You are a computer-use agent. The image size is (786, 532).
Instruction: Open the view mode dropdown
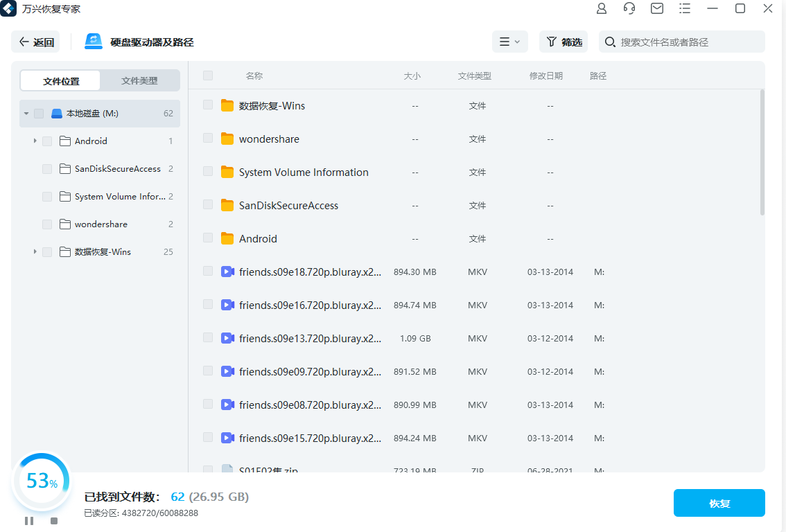tap(510, 42)
